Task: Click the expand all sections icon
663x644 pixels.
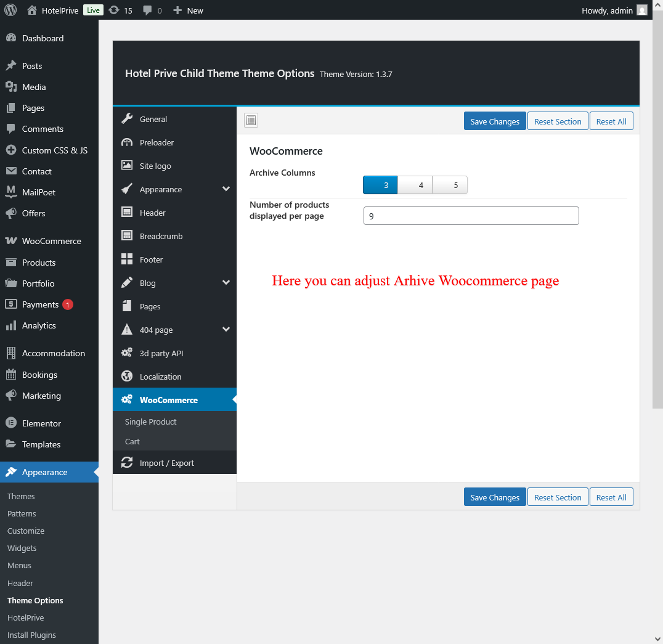Action: [x=251, y=120]
